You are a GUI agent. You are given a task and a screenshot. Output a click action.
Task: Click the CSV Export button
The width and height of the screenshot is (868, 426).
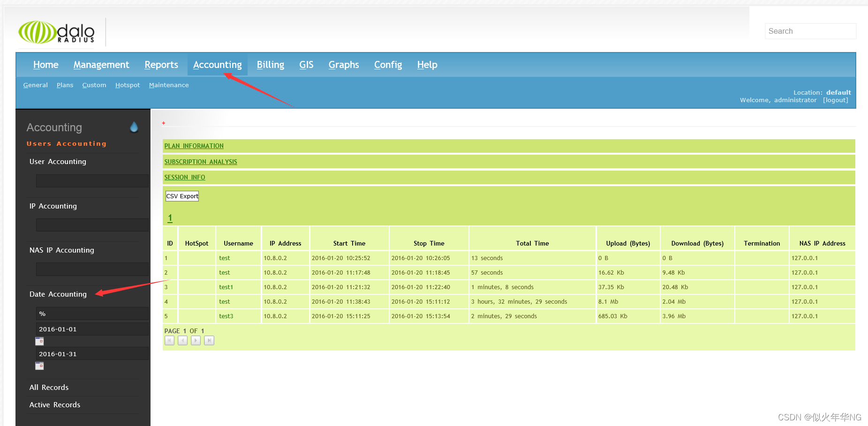(181, 196)
